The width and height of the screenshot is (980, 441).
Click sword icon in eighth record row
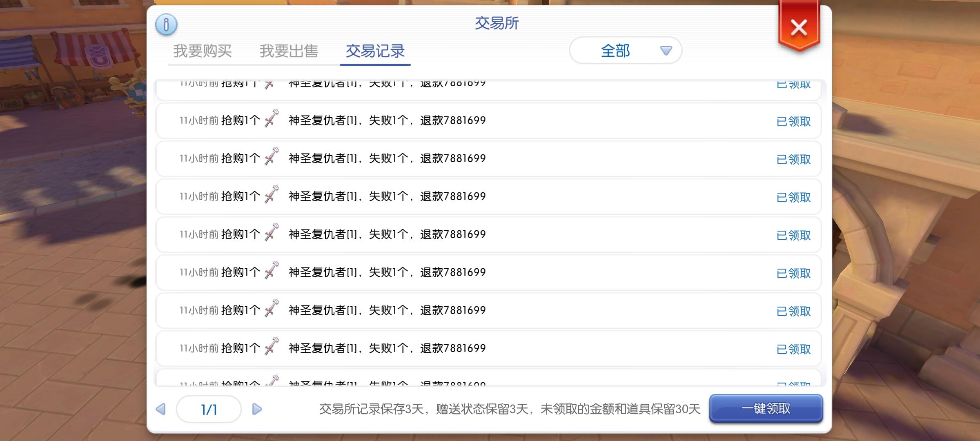tap(272, 346)
